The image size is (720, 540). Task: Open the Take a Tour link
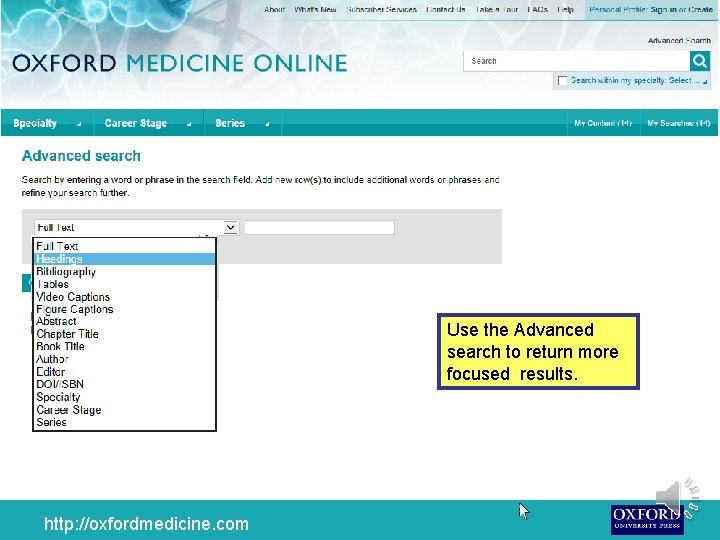(x=496, y=9)
